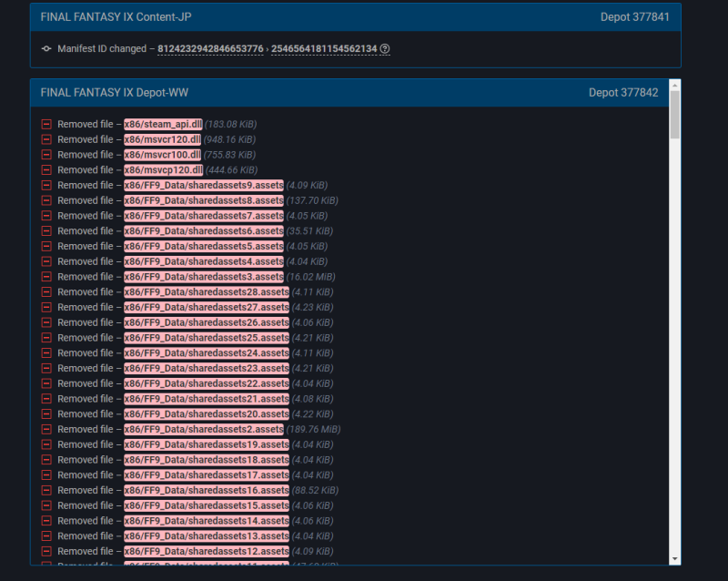
Task: Click the size text (16.02 MiB)
Action: [x=310, y=277]
